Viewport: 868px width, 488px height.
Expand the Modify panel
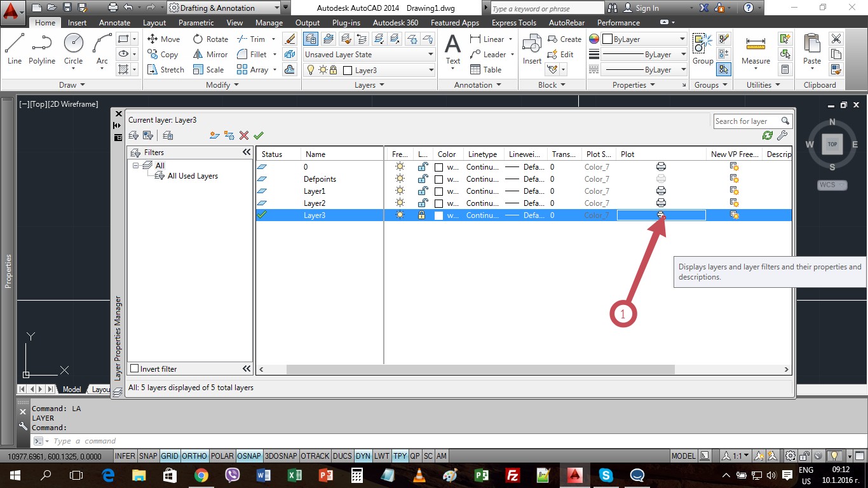(222, 85)
